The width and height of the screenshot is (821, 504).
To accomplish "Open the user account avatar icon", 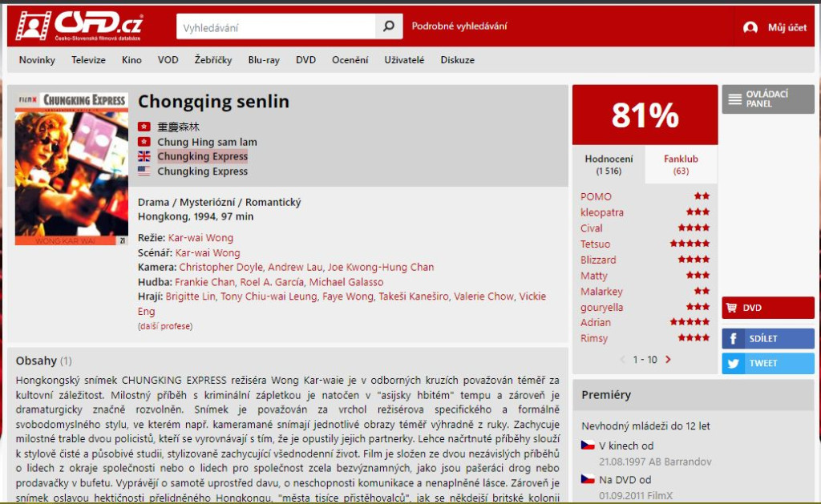I will (x=750, y=28).
